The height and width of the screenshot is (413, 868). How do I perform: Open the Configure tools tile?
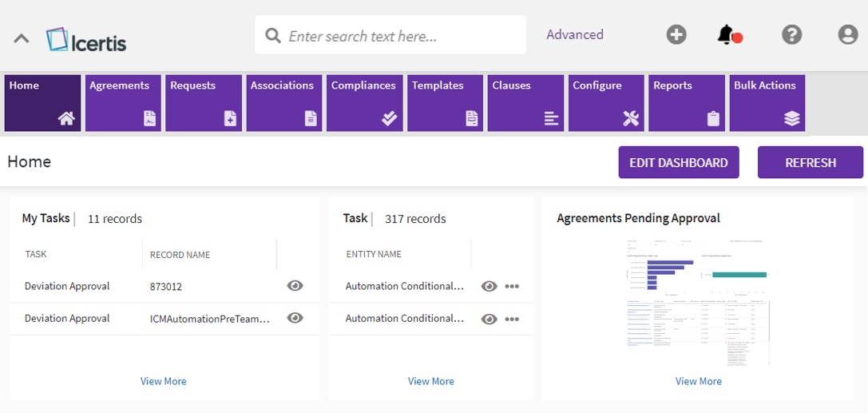pos(606,103)
